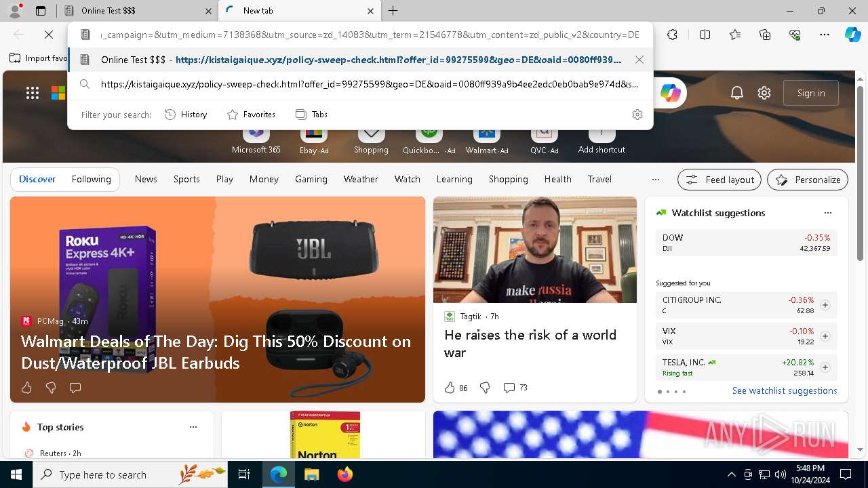Viewport: 868px width, 488px height.
Task: Open the Ebay Ad shortcut
Action: pos(313,140)
